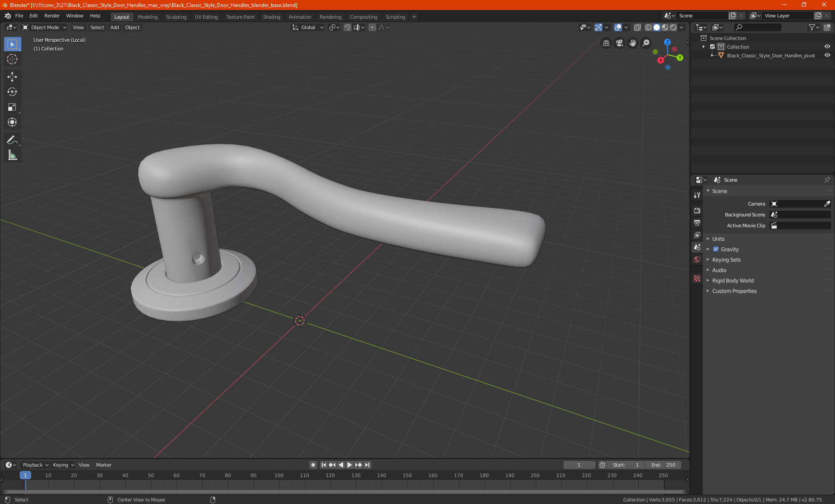The image size is (835, 504).
Task: Toggle viewport overlays
Action: (618, 27)
